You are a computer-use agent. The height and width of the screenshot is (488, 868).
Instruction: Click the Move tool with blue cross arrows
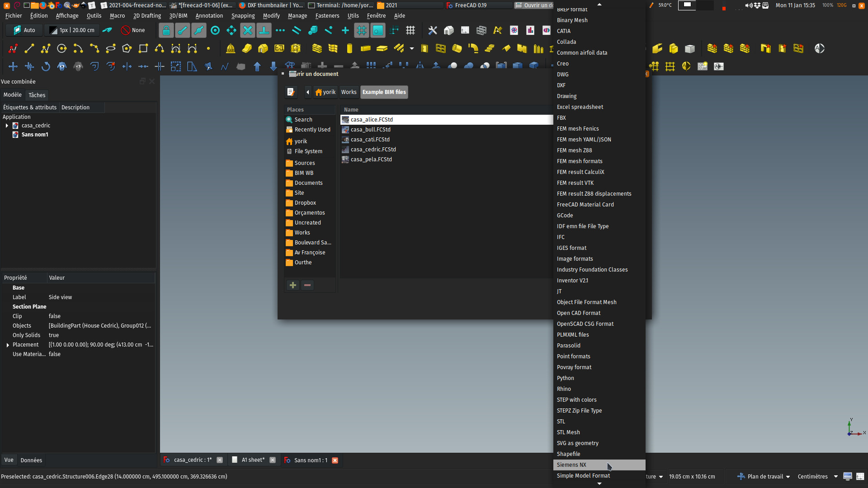(13, 66)
